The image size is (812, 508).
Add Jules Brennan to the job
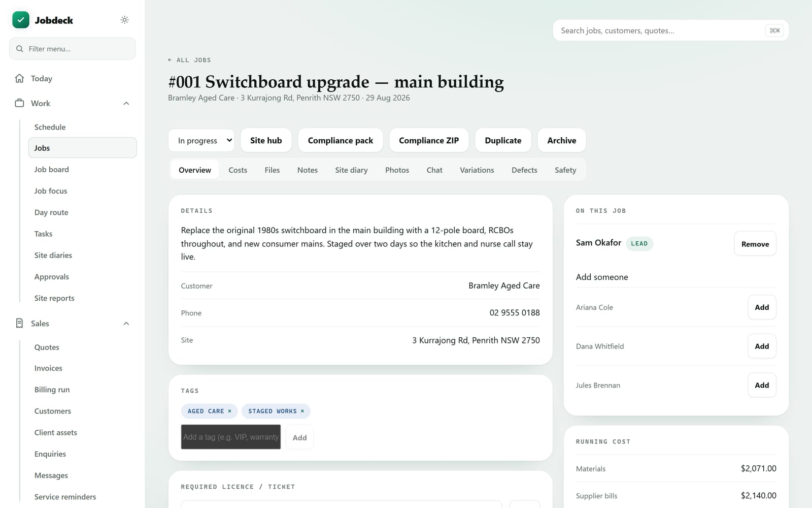click(762, 385)
